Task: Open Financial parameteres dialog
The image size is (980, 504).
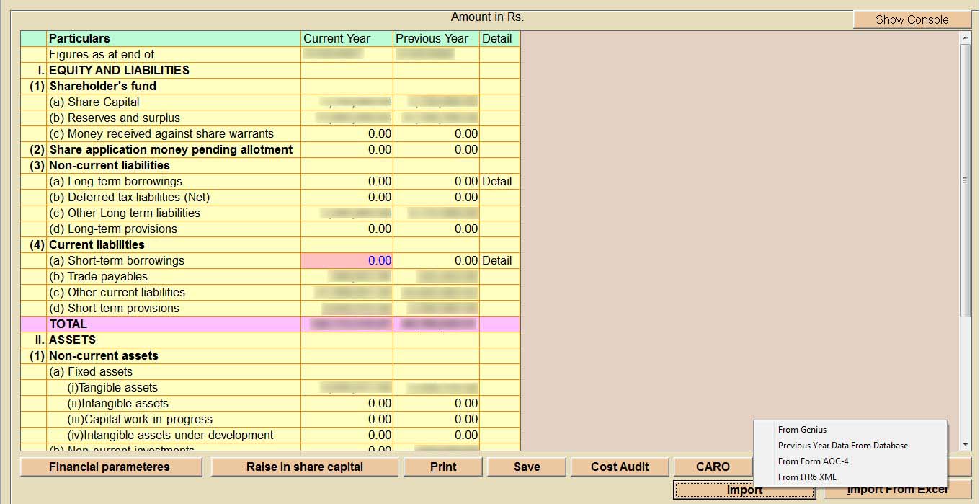Action: pyautogui.click(x=111, y=467)
